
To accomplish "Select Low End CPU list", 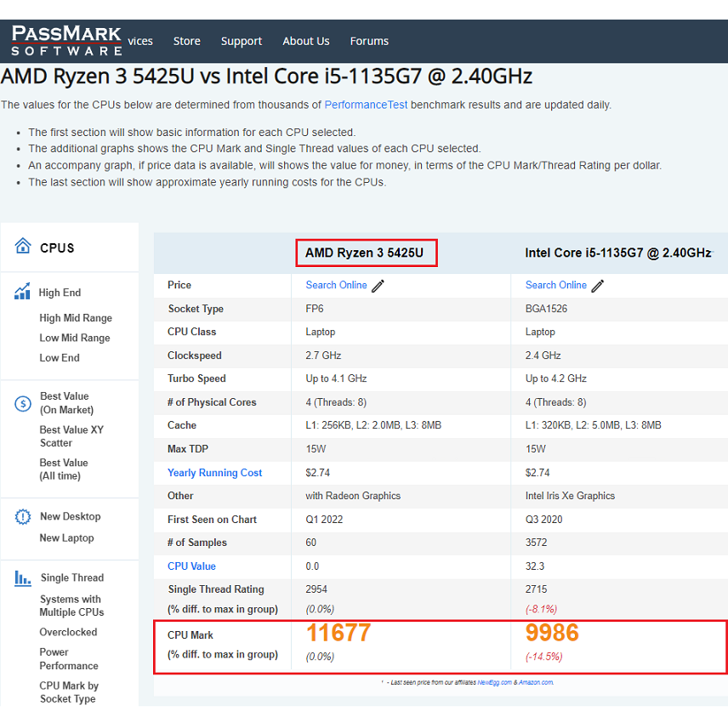I will click(60, 358).
